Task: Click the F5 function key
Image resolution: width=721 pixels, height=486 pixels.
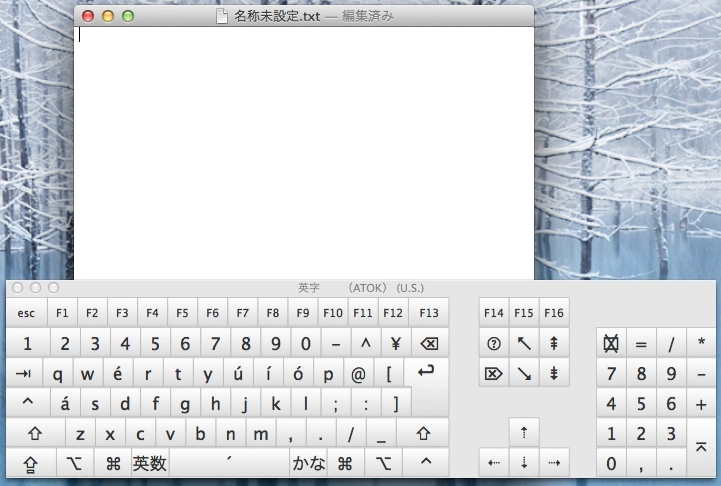Action: (183, 313)
